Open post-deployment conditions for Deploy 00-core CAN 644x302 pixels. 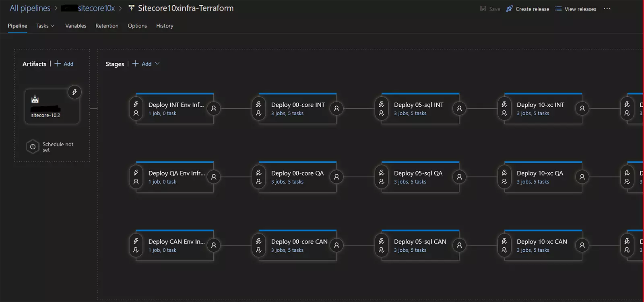(x=336, y=245)
